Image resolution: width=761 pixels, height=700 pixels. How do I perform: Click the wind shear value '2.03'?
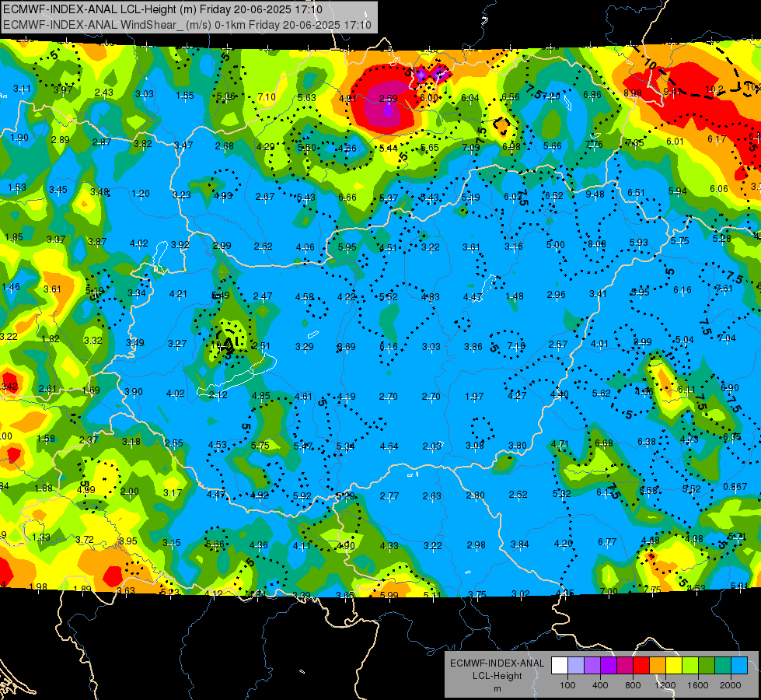tap(431, 446)
